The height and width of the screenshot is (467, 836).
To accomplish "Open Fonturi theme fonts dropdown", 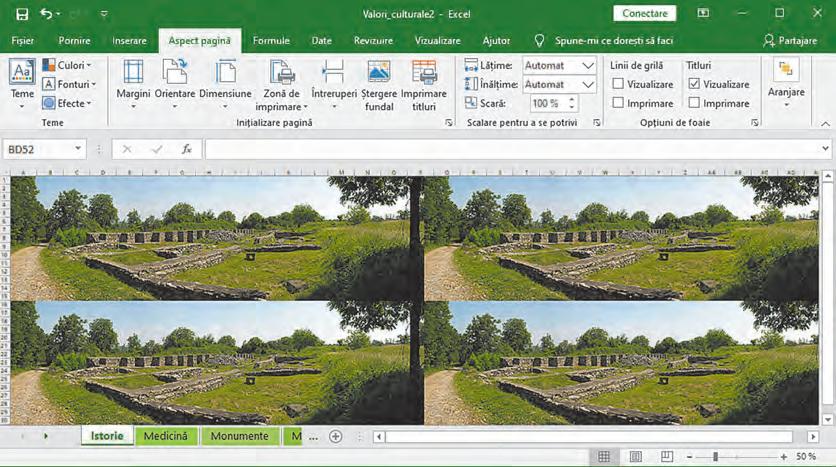I will click(69, 84).
